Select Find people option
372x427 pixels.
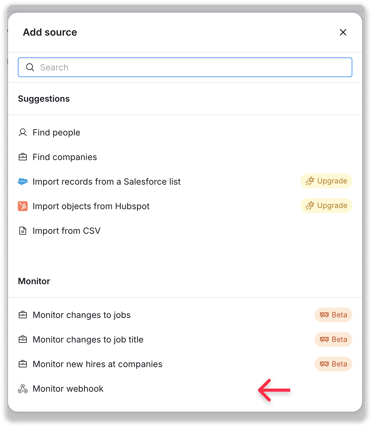(185, 133)
